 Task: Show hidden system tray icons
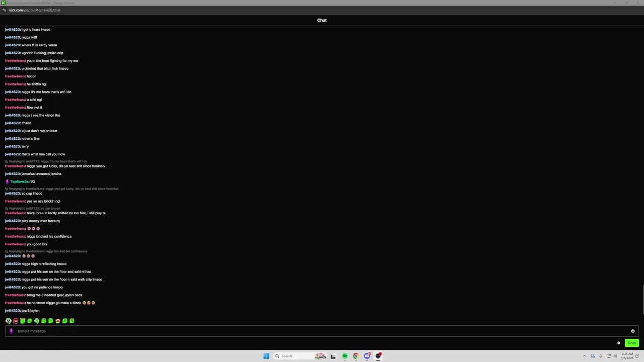[584, 356]
